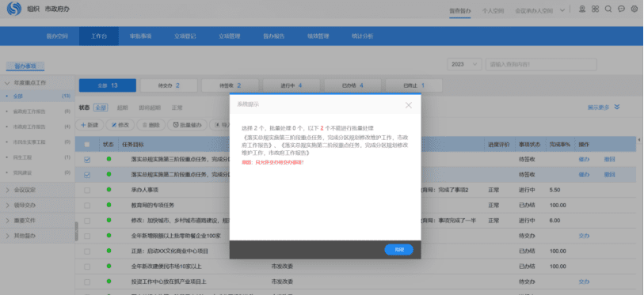Check the 全年新增限额以上 row checkbox
The image size is (644, 295).
click(87, 236)
